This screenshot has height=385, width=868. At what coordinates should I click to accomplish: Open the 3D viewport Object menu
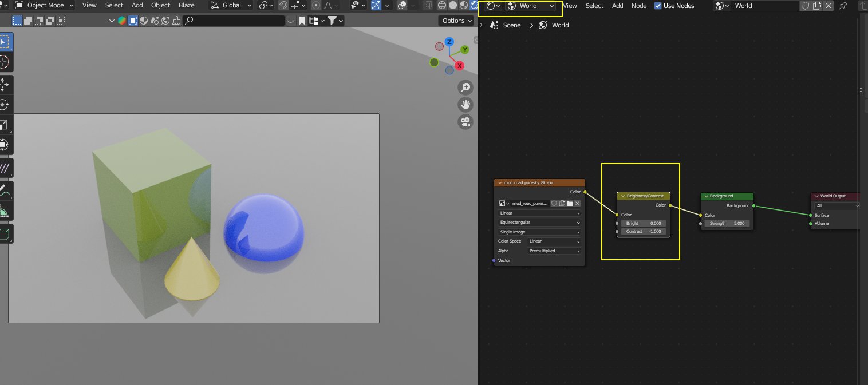[x=160, y=5]
